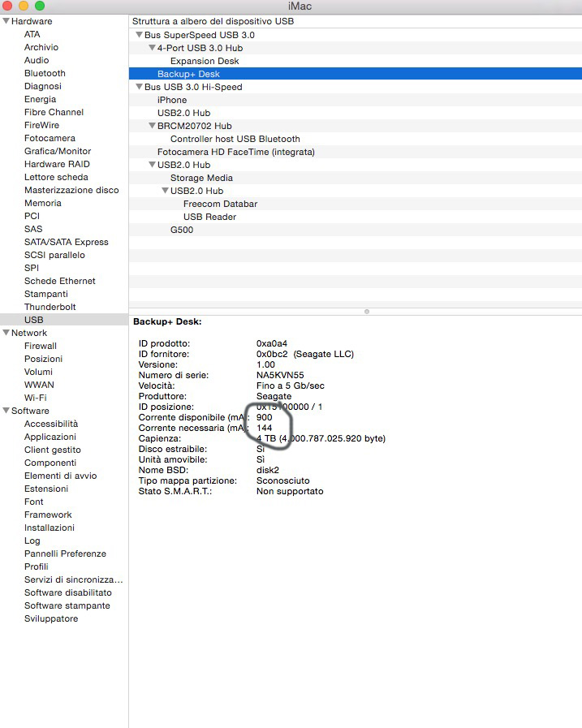Select Schede Ethernet entry
The image size is (582, 728).
point(60,282)
